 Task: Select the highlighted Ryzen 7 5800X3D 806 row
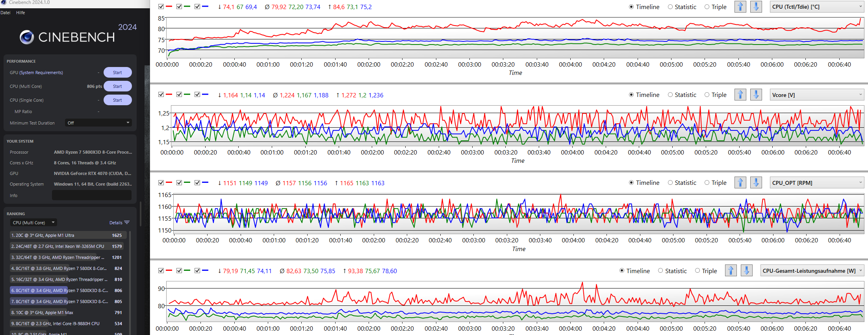67,290
